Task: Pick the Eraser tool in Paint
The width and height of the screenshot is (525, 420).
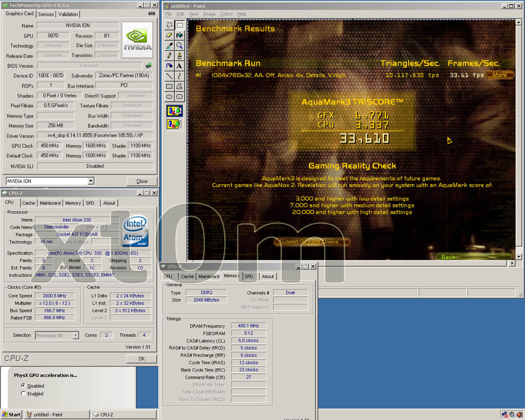Action: click(x=169, y=35)
